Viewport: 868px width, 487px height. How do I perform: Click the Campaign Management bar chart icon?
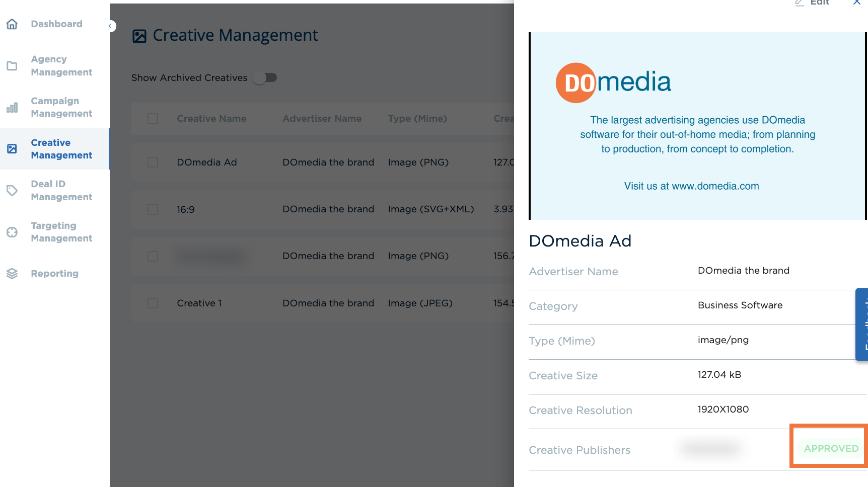tap(12, 107)
